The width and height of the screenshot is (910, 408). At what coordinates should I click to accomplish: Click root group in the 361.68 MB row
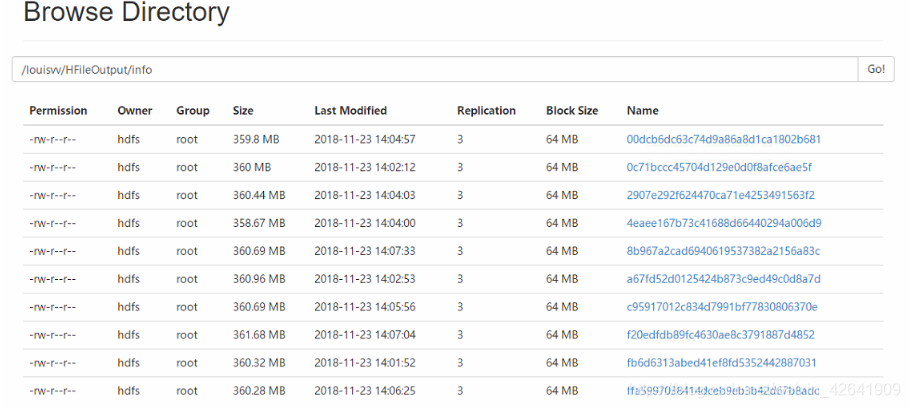[187, 335]
